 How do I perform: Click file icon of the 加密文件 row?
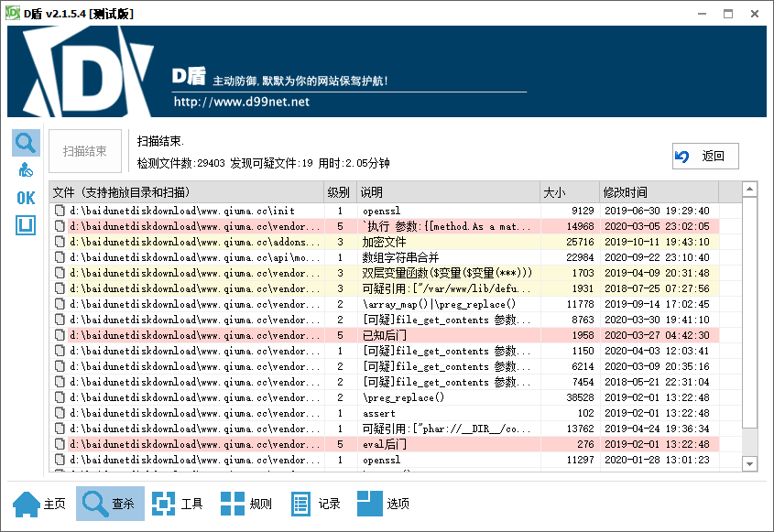click(60, 242)
